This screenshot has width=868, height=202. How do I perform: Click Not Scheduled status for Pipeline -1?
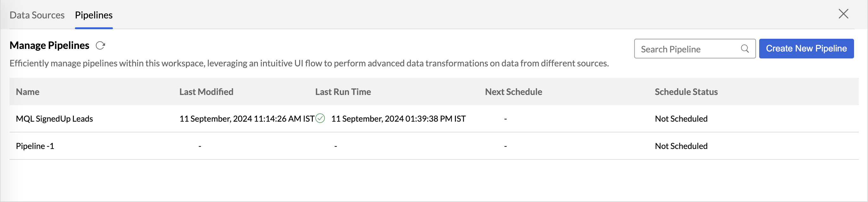(x=681, y=146)
